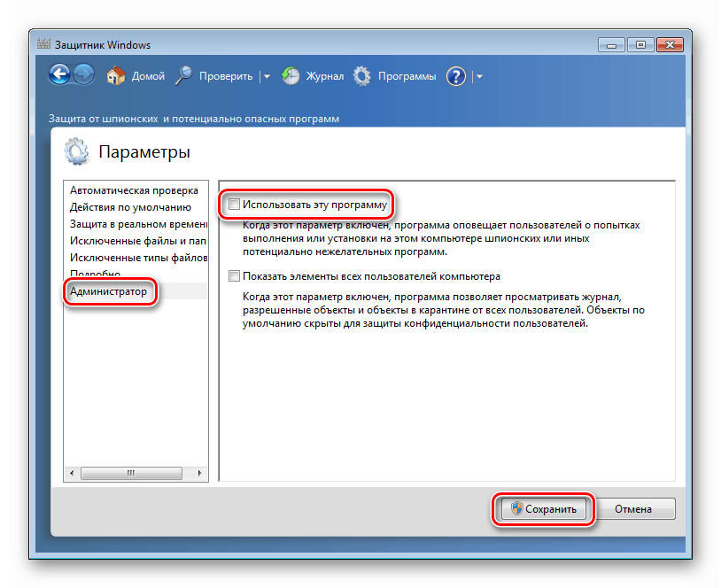This screenshot has height=588, width=721.
Task: Open the Журнал toolbar label
Action: pos(325,76)
